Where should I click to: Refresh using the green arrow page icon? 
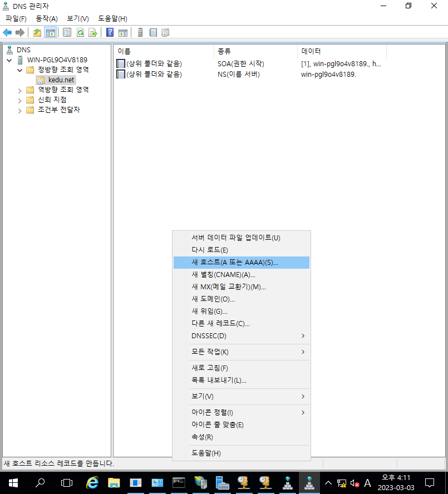click(x=80, y=32)
